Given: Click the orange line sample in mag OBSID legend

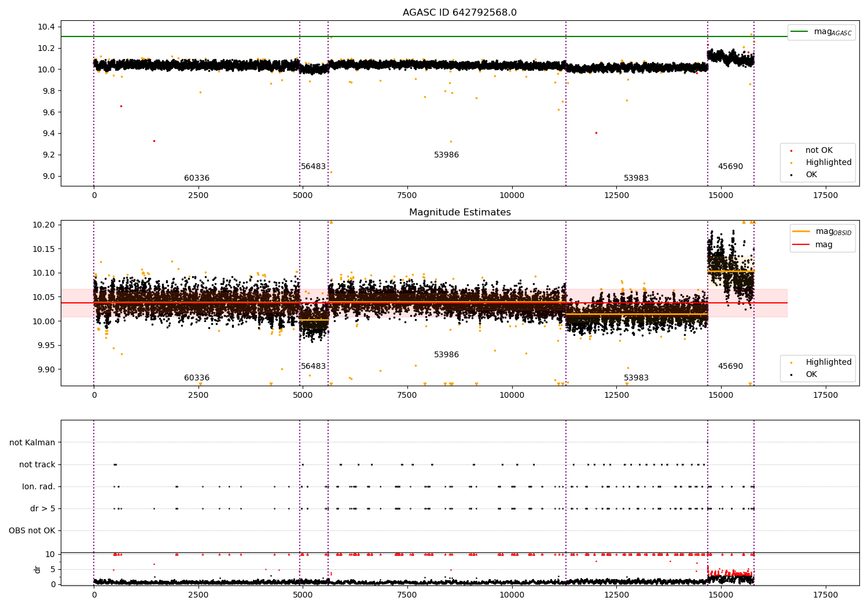Looking at the screenshot, I should tap(801, 232).
